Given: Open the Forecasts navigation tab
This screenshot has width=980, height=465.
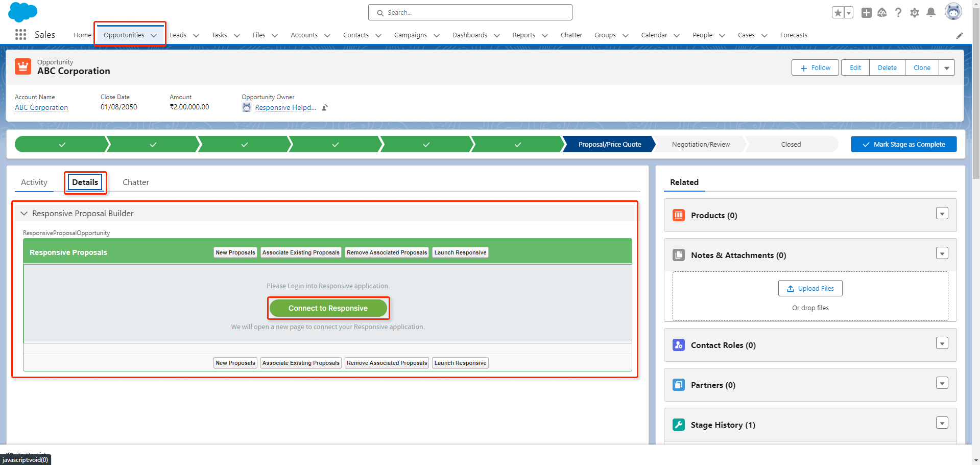Looking at the screenshot, I should click(x=794, y=35).
